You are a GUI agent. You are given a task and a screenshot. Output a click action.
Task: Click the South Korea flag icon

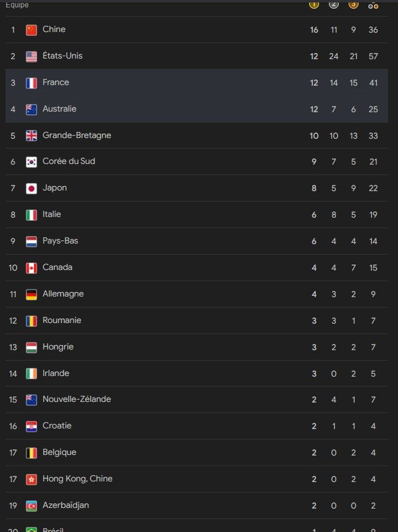[31, 162]
